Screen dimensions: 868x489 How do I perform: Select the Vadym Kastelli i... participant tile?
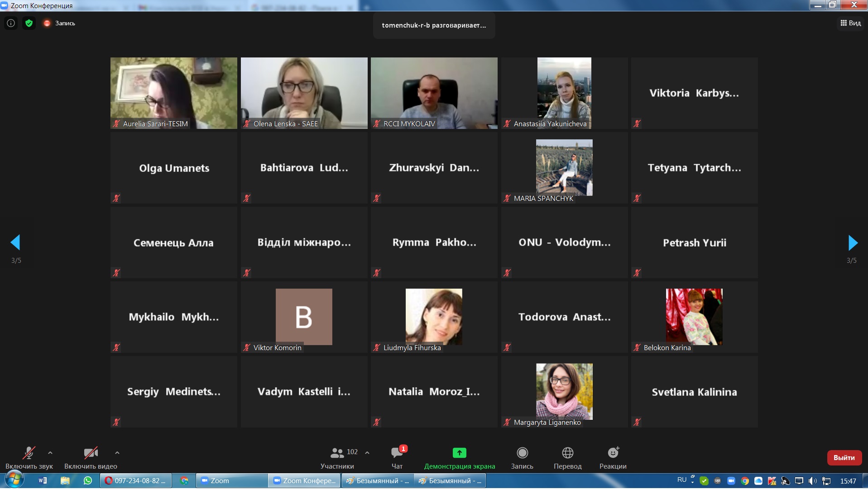point(304,392)
